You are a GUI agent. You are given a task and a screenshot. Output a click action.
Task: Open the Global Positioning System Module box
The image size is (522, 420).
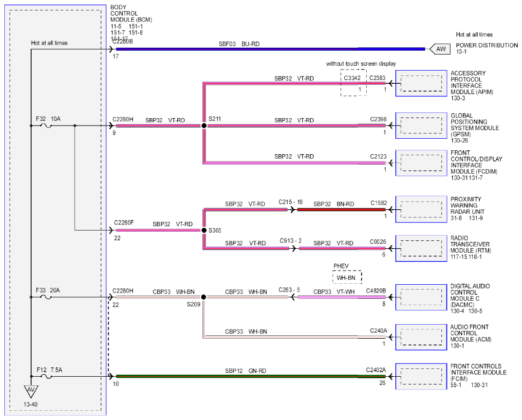click(x=421, y=126)
